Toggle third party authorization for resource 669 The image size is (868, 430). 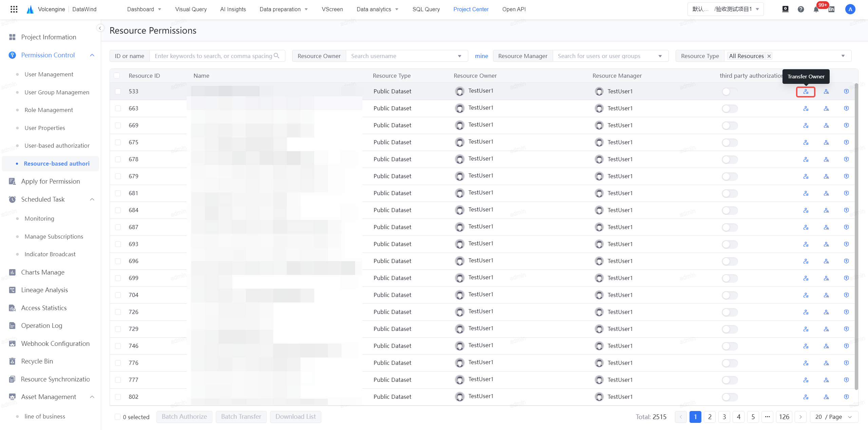(730, 126)
